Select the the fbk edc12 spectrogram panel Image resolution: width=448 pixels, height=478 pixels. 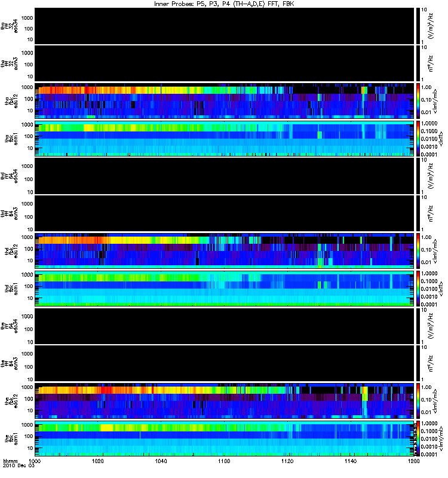point(224,401)
